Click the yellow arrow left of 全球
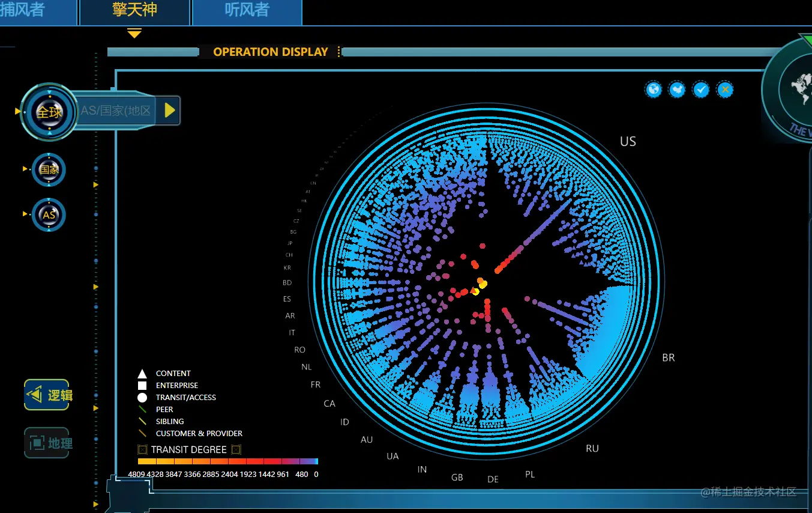 point(17,111)
